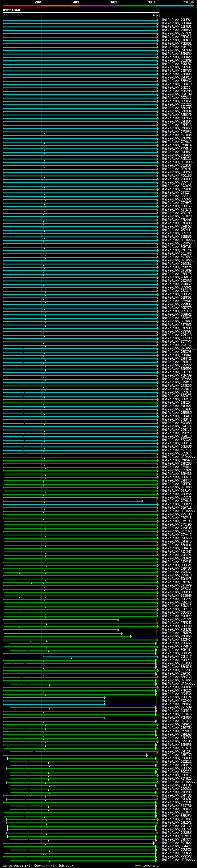Choose UniRef100_B9HIT4 in the hit list
The height and width of the screenshot is (868, 197).
(177, 47)
